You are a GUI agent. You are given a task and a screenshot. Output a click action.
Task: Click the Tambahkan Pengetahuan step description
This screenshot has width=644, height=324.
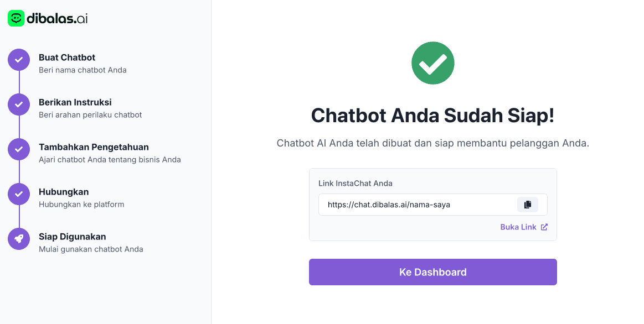pos(110,159)
